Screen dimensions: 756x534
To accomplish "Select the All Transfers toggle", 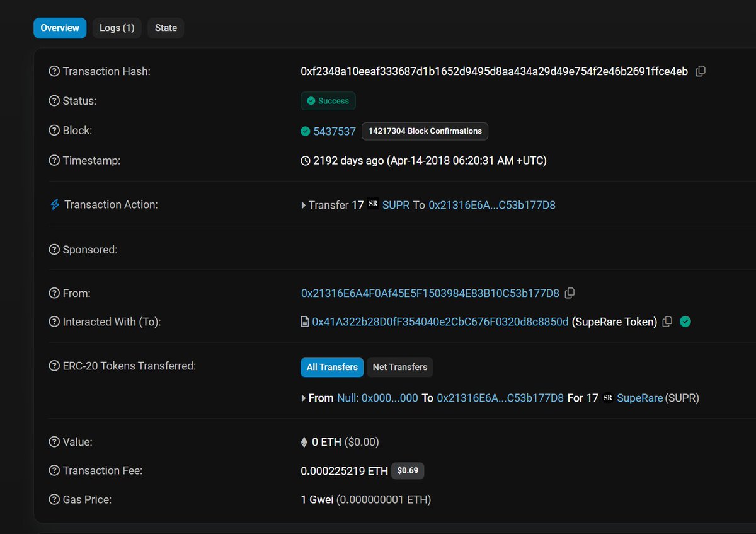I will [x=332, y=367].
